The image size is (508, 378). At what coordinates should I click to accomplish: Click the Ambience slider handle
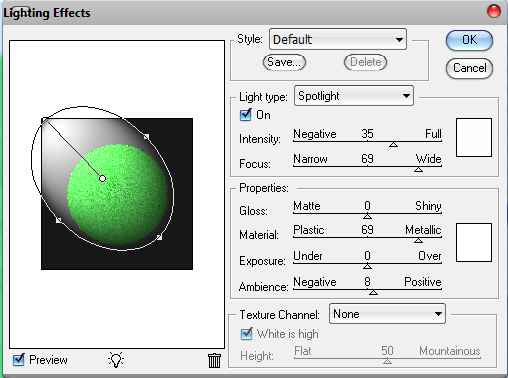(373, 292)
